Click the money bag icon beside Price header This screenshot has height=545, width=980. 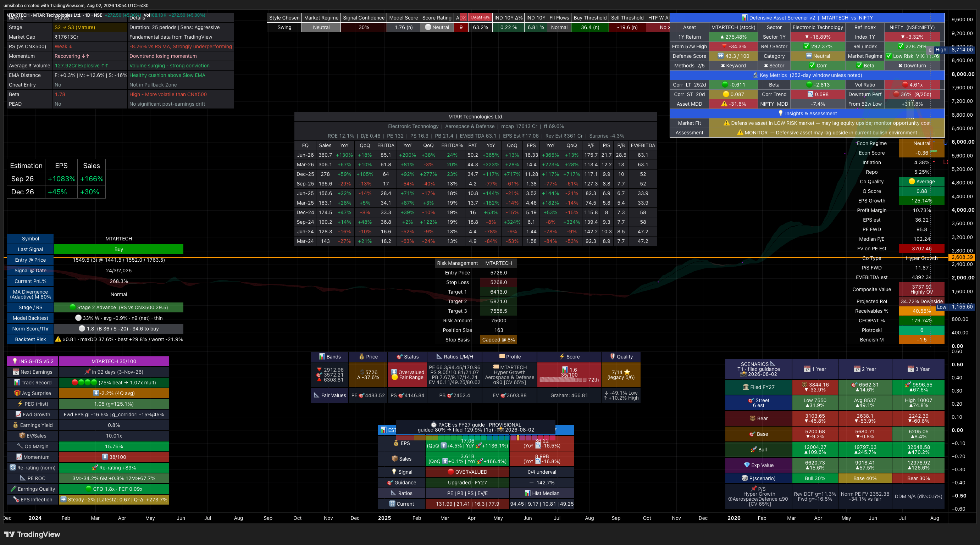(362, 357)
